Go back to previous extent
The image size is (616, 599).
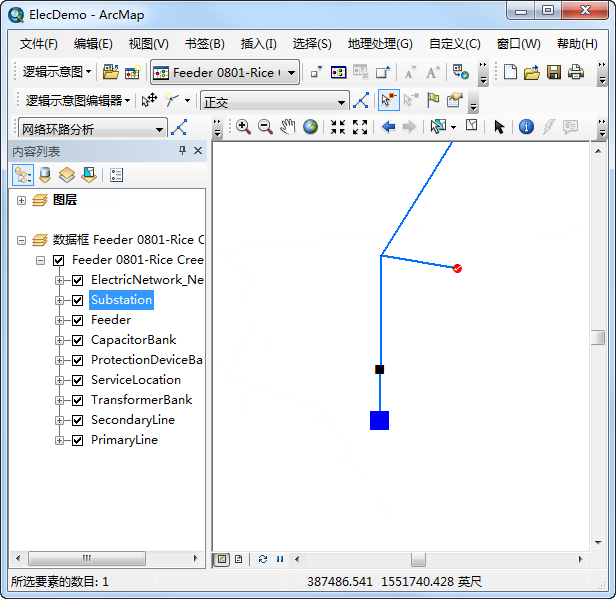388,127
